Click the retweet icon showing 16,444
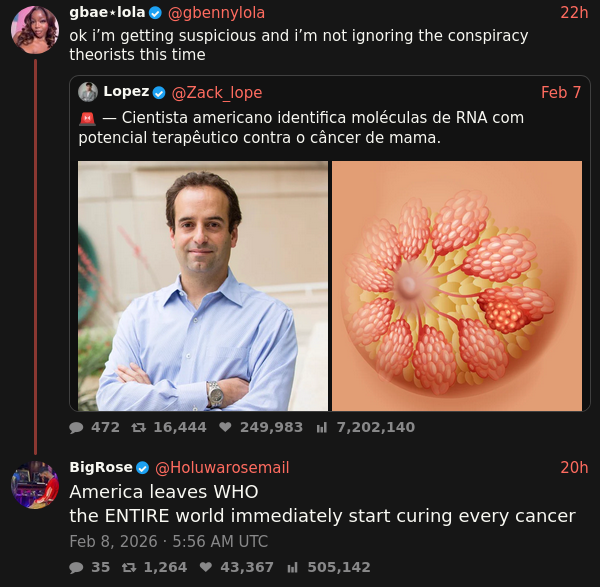This screenshot has height=587, width=600. [139, 427]
